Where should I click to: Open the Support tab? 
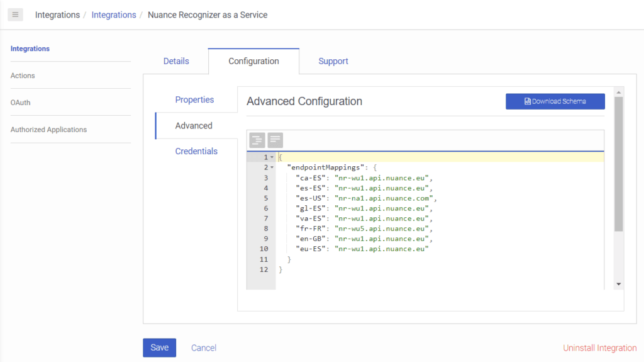tap(333, 61)
